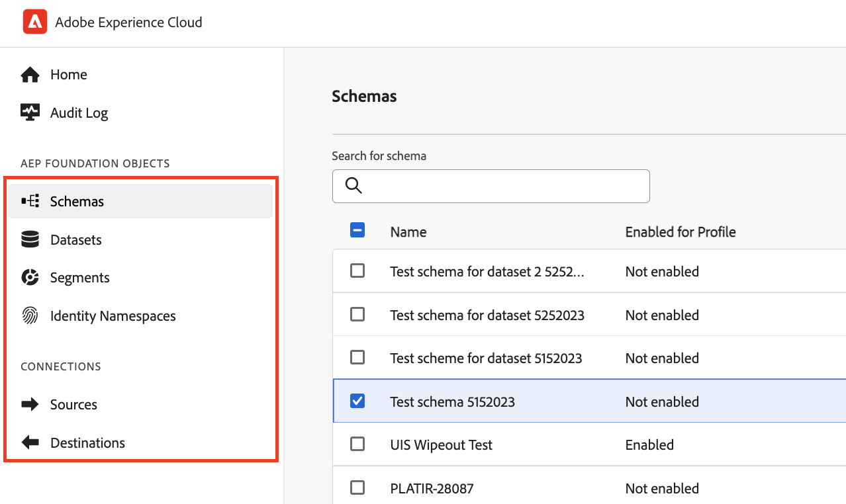
Task: Click the Audit Log monitor icon
Action: click(30, 112)
